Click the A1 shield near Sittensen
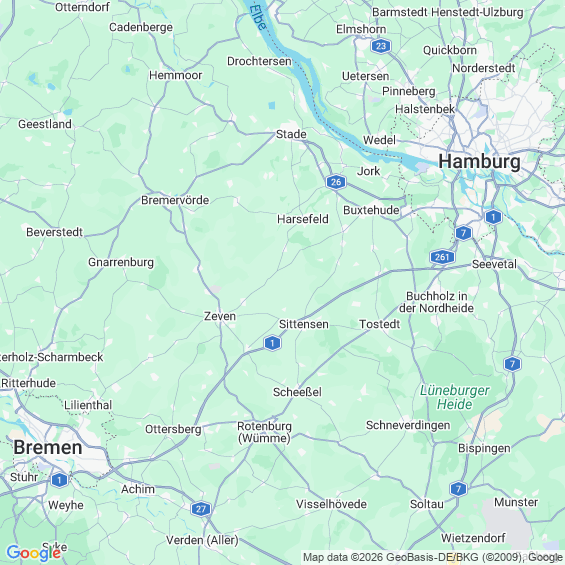The width and height of the screenshot is (565, 565). [272, 343]
